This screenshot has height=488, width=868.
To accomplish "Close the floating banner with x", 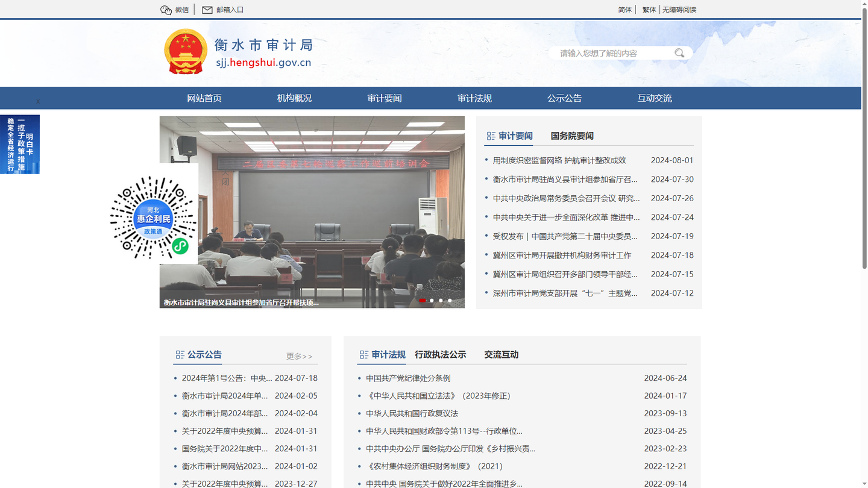I will [x=37, y=101].
